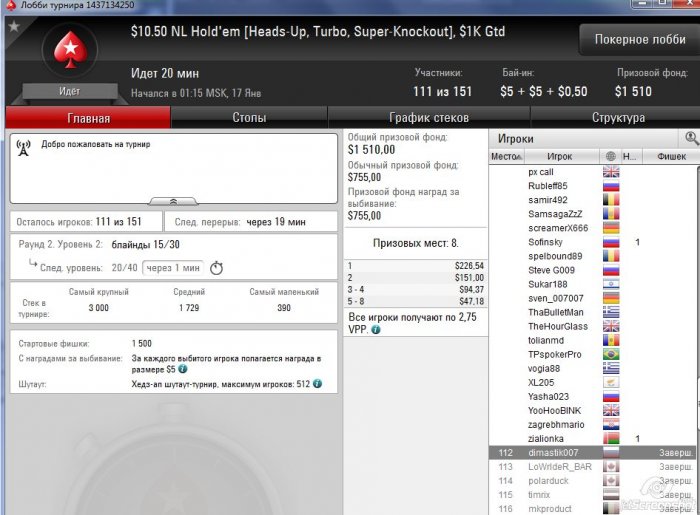Click the 3 - 4 places prize $94,37 row
This screenshot has width=700, height=515.
416,290
